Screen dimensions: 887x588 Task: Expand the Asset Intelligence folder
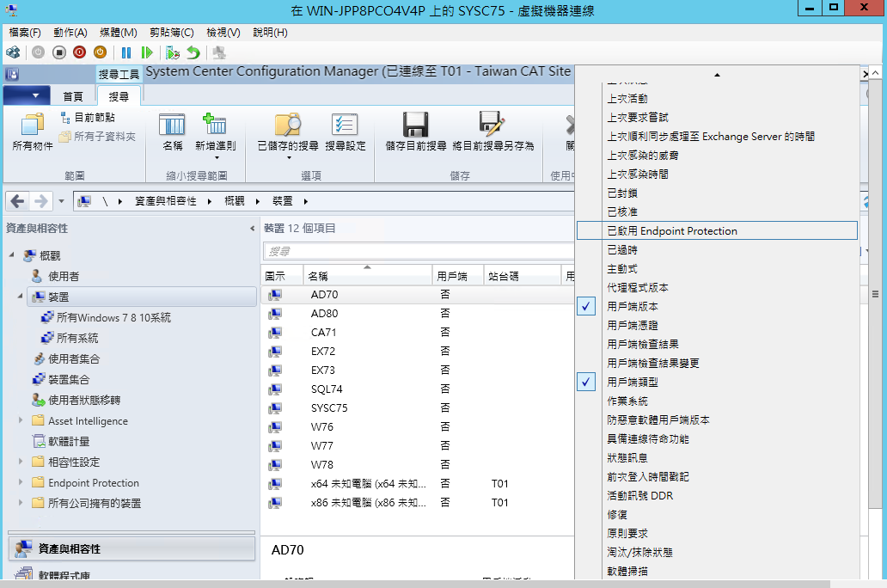21,420
